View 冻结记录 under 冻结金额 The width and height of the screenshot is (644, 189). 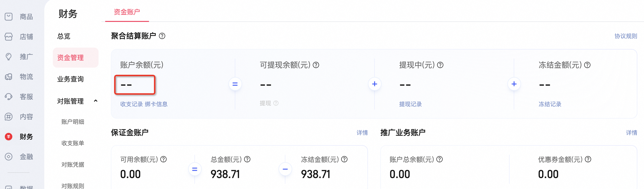[550, 104]
